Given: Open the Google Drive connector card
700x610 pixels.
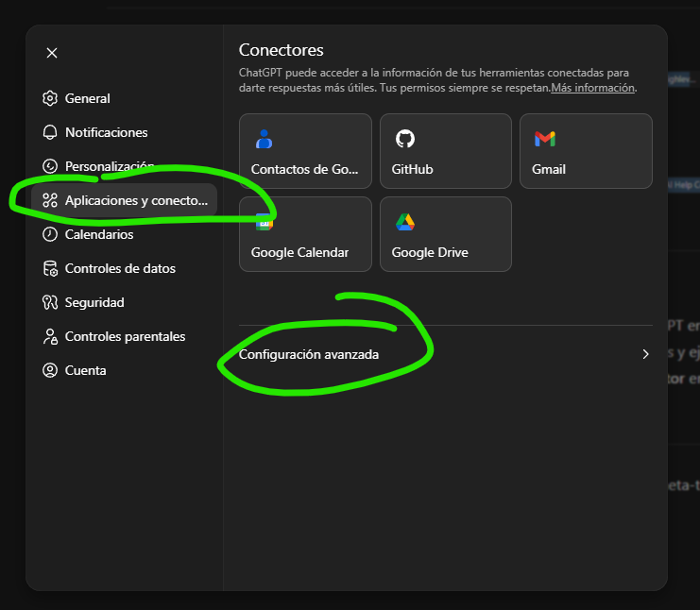Looking at the screenshot, I should point(446,234).
